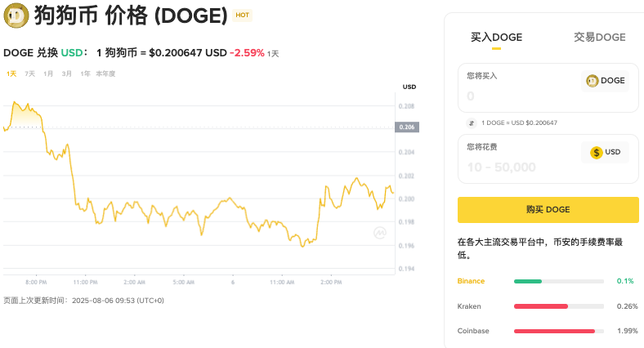Switch to the 买入DOGE tab
The image size is (644, 348).
tap(496, 38)
